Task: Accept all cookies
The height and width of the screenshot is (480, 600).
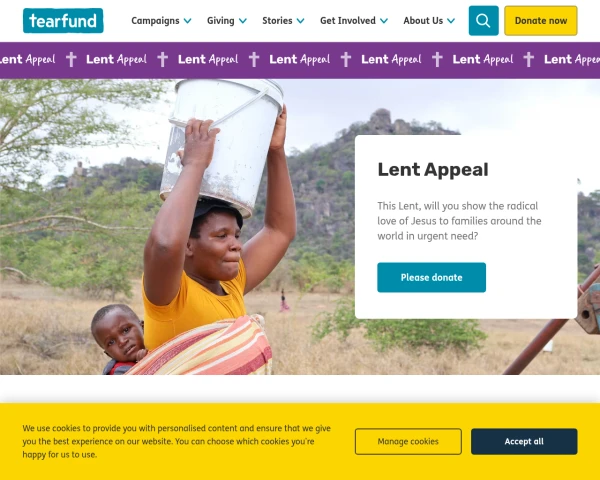Action: point(524,441)
